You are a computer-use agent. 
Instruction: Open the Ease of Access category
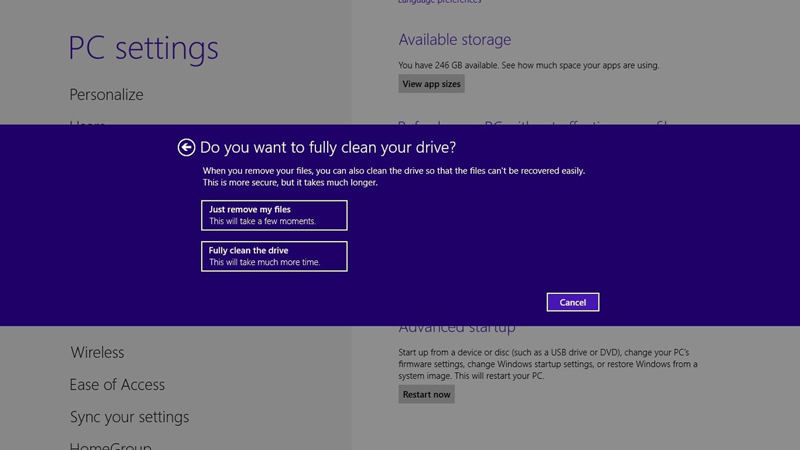point(117,385)
